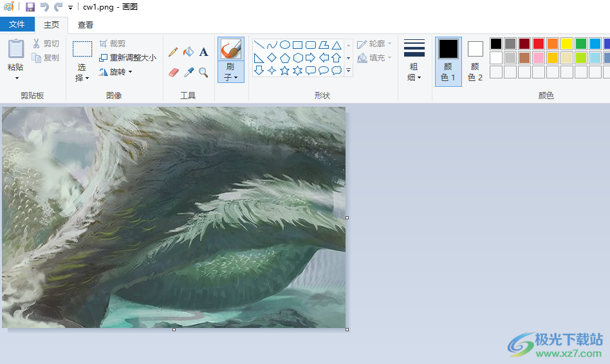610x364 pixels.
Task: Select 颜色 2 background color box
Action: pyautogui.click(x=475, y=61)
